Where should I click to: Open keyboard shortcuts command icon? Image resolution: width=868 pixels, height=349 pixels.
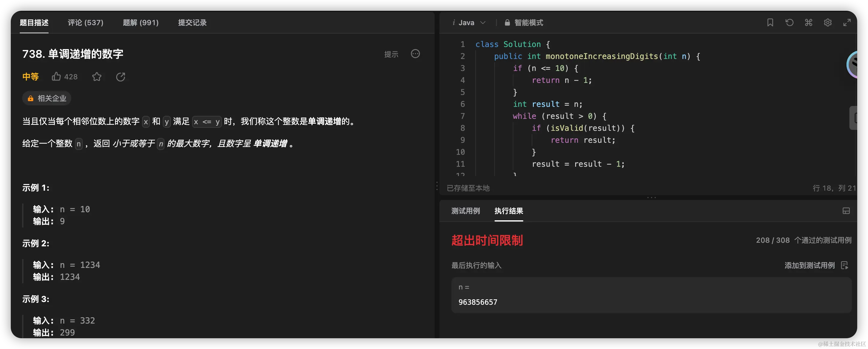coord(808,22)
